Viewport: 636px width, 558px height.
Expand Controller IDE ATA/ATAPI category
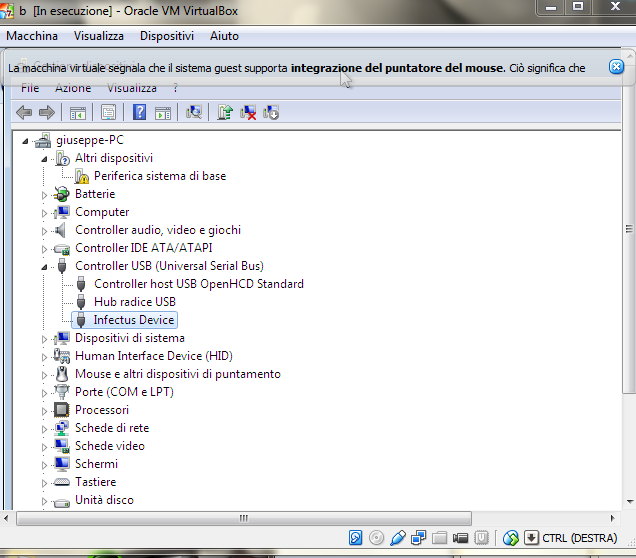[x=44, y=249]
